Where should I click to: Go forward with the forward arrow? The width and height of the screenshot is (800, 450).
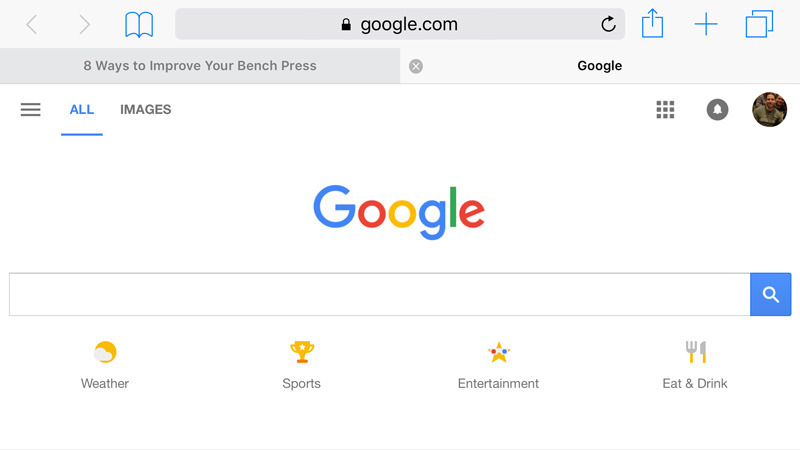(x=84, y=24)
